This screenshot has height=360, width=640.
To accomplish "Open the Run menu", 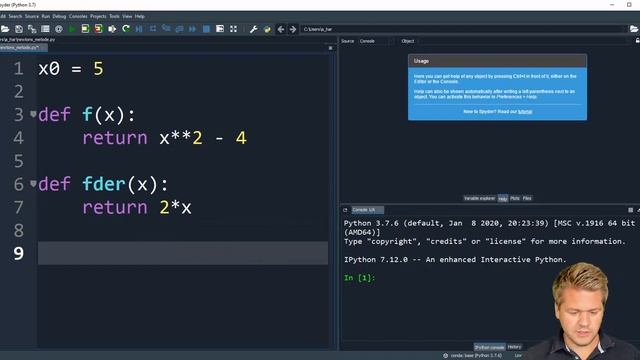I will point(45,16).
